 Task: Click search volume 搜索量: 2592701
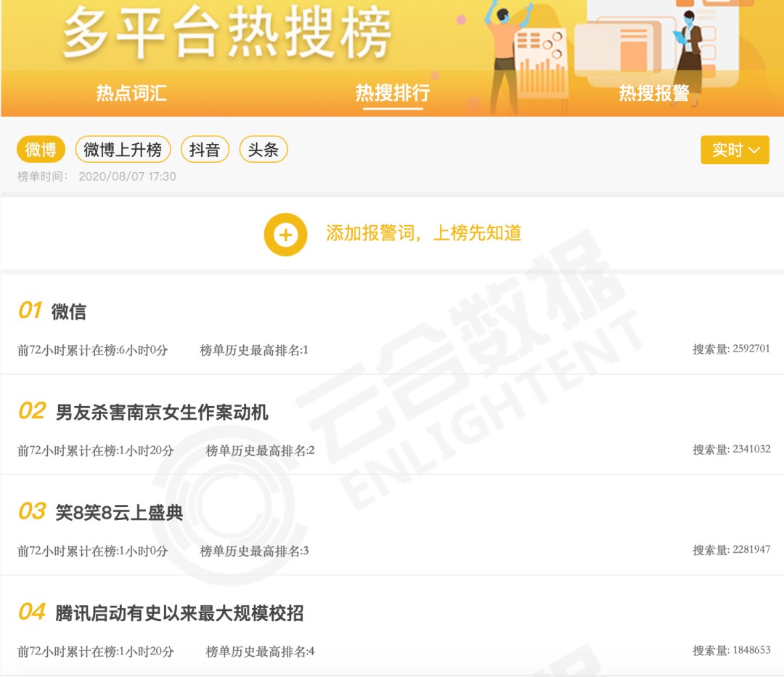pos(731,349)
